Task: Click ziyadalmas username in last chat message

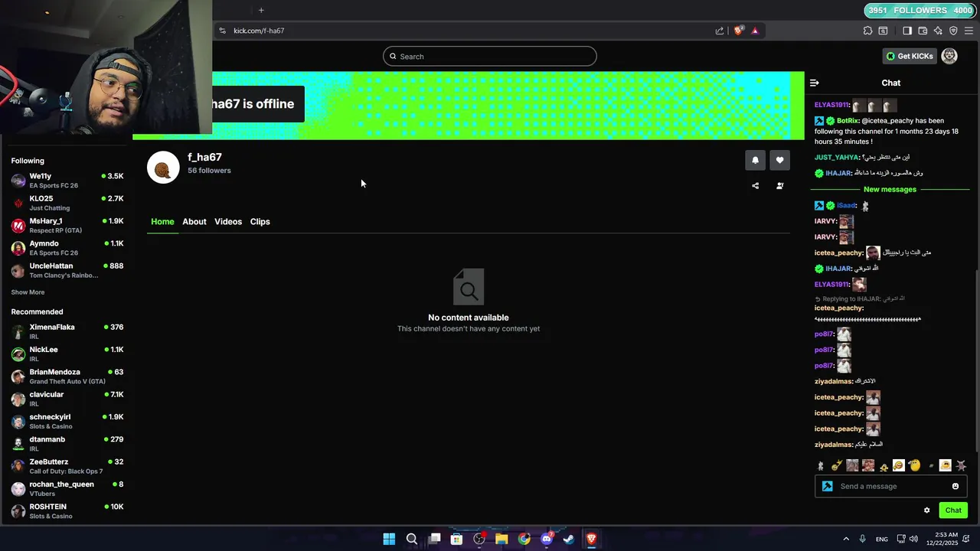Action: point(833,445)
